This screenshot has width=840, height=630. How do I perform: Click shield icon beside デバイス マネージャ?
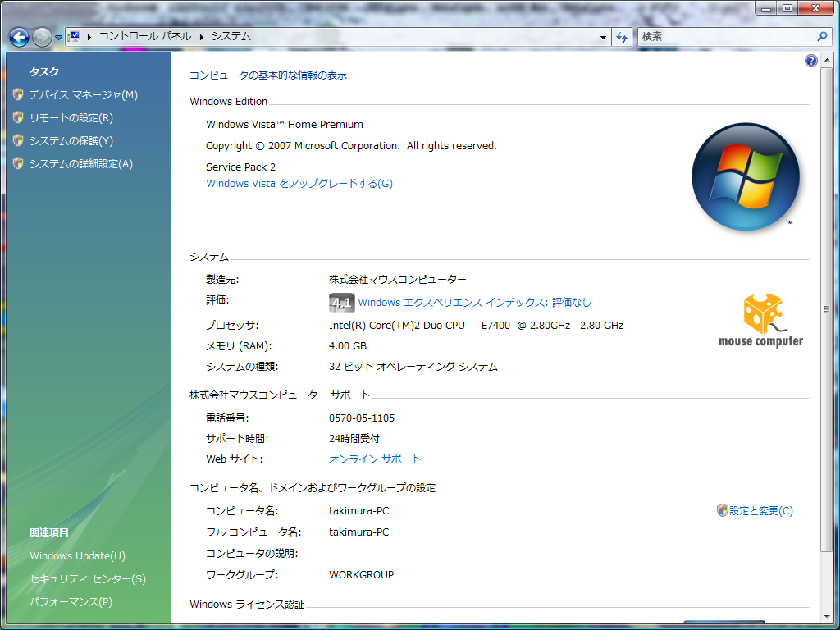tap(18, 94)
